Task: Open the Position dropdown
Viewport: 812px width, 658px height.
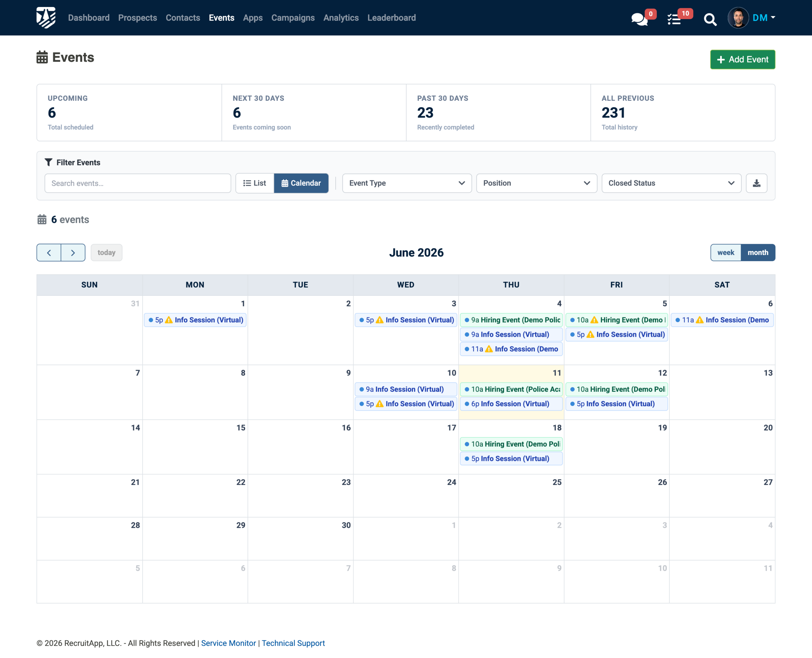Action: click(x=536, y=183)
